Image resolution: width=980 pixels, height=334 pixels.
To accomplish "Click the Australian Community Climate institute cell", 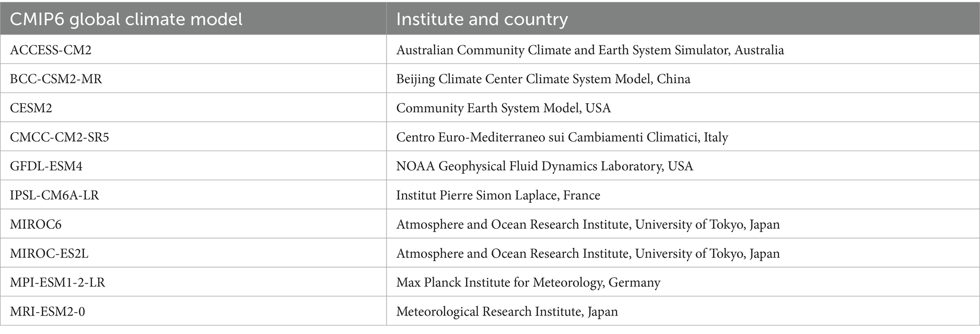I will coord(683,49).
